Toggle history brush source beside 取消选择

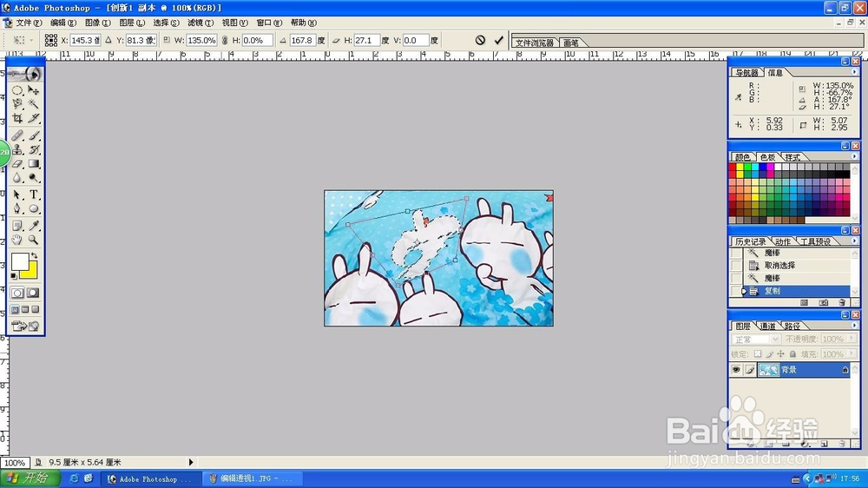(x=736, y=266)
